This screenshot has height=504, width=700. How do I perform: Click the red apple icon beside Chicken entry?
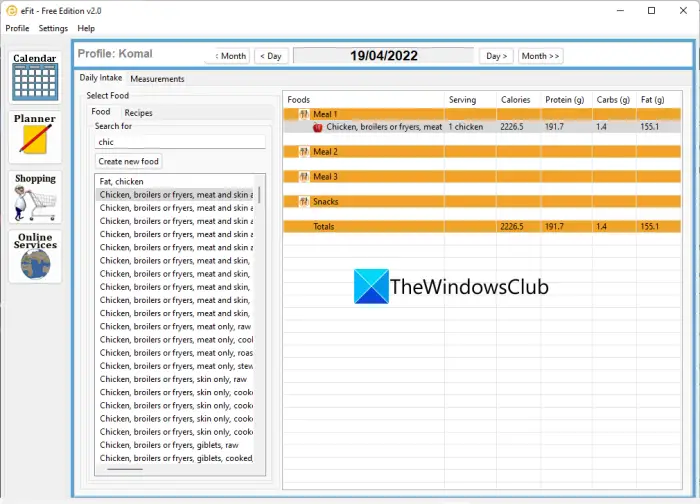[x=317, y=127]
